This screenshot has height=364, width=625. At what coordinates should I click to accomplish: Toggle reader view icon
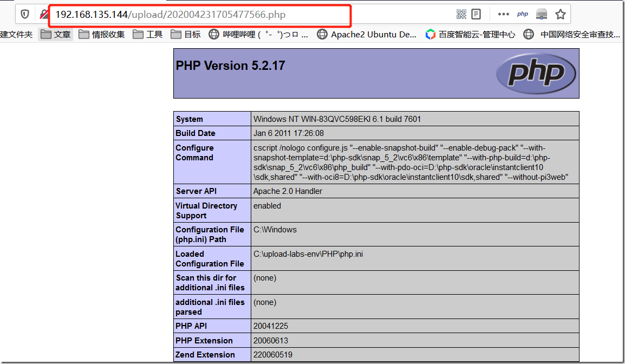tap(476, 14)
